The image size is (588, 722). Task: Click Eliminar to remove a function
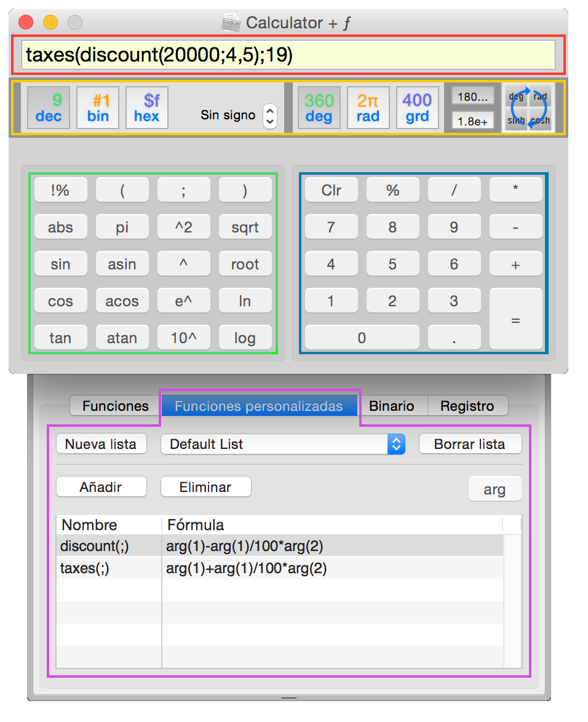click(206, 486)
